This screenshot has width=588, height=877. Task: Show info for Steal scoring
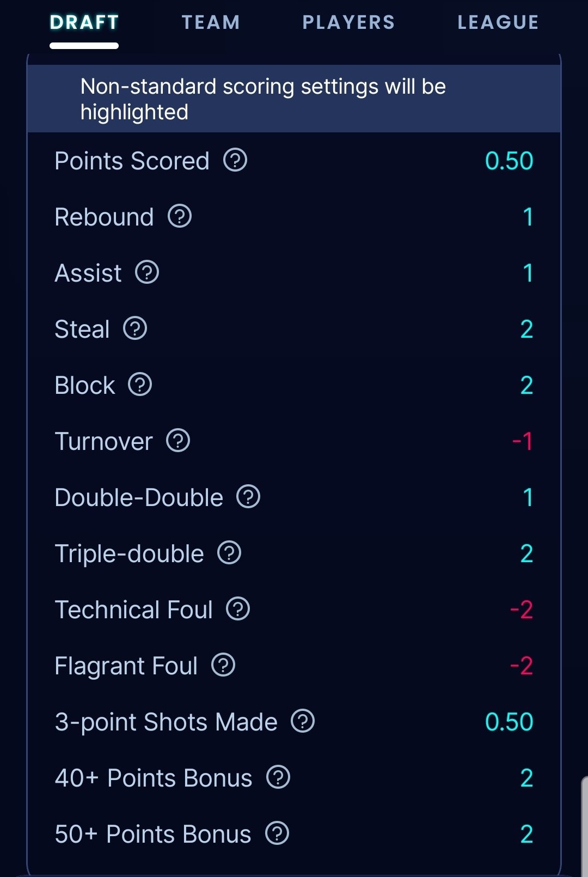(x=135, y=328)
